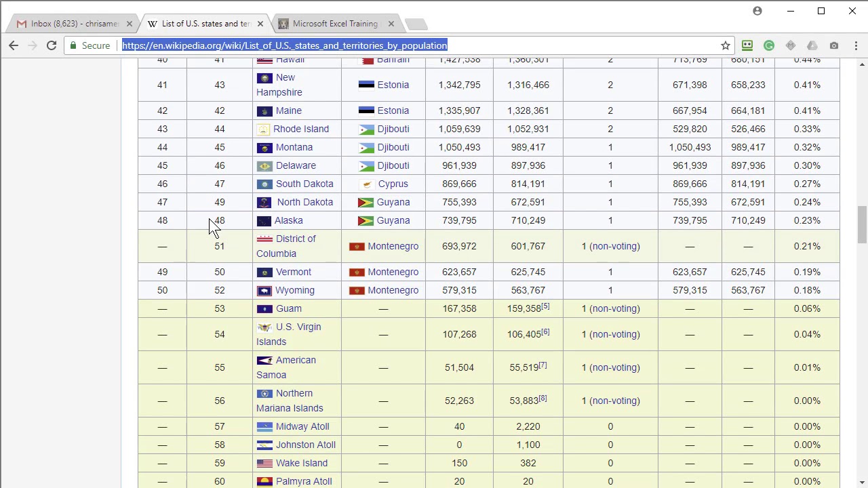Open the Vermont link
Screen dimensions: 868x488
294,272
